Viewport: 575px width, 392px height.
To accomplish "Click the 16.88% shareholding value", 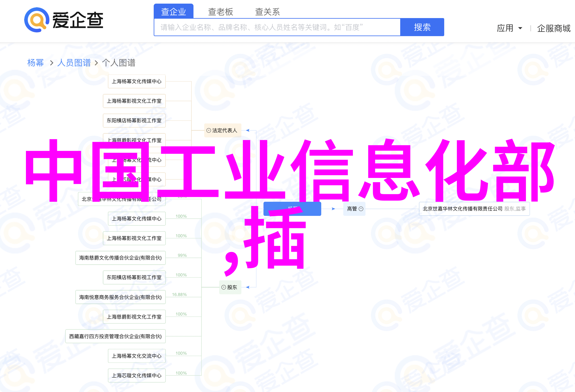I will [x=179, y=294].
